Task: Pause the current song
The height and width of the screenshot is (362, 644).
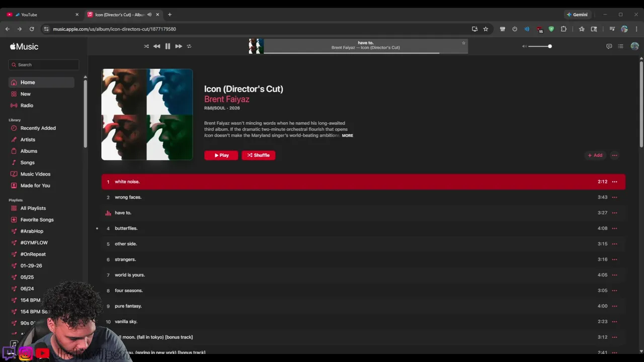Action: (168, 46)
